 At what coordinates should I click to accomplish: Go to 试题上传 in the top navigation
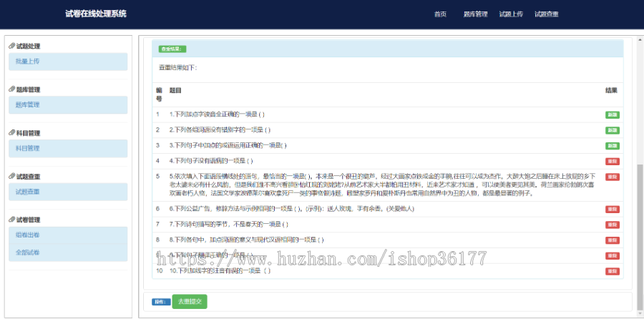pos(511,14)
